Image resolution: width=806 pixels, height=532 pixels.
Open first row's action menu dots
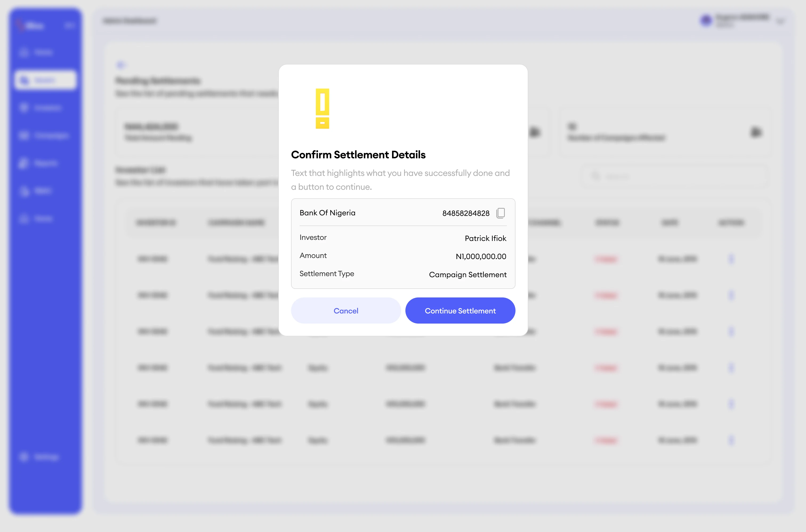click(731, 259)
